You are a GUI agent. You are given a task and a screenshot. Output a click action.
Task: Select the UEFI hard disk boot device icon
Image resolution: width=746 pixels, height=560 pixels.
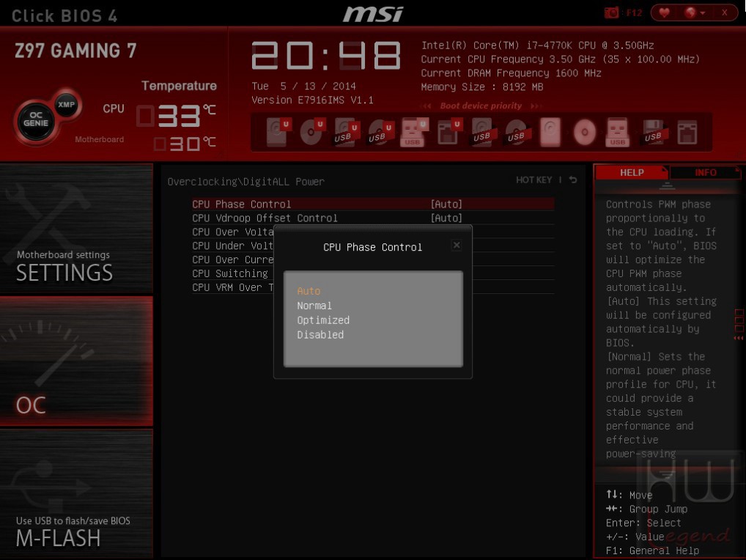(x=278, y=131)
